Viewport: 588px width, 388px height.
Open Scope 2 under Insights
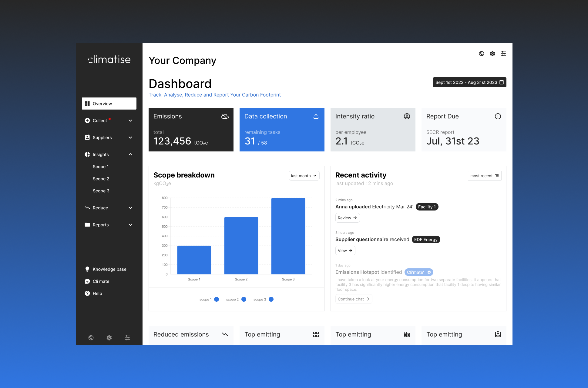click(101, 179)
